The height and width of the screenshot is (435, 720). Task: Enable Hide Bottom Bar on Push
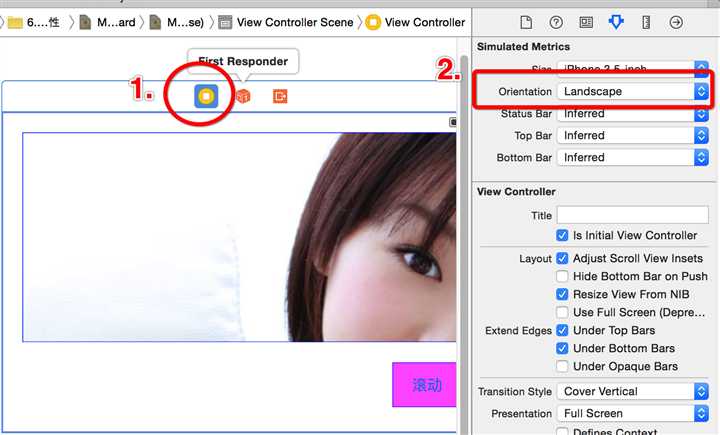point(562,276)
